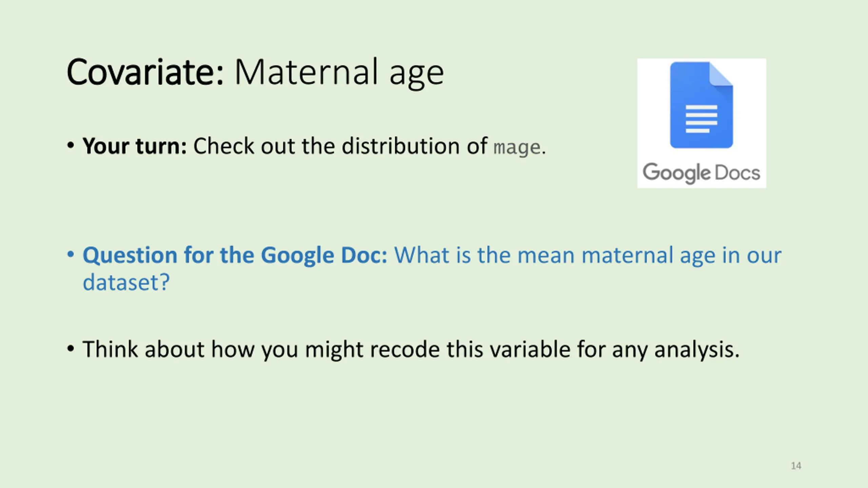The image size is (868, 488).
Task: Click the word 'Docs' in the logo
Action: [x=737, y=173]
